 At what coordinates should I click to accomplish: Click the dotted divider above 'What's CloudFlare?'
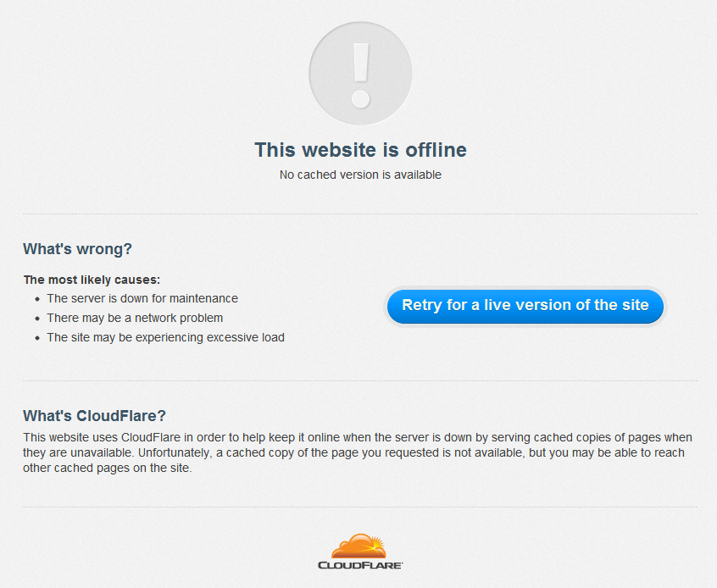click(360, 380)
